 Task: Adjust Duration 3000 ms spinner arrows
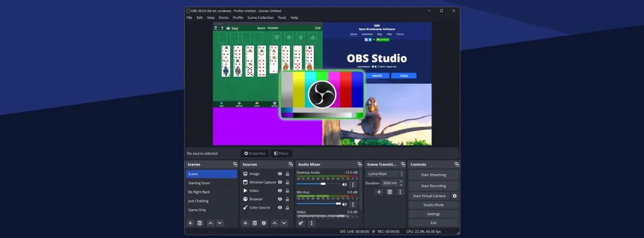(x=402, y=183)
